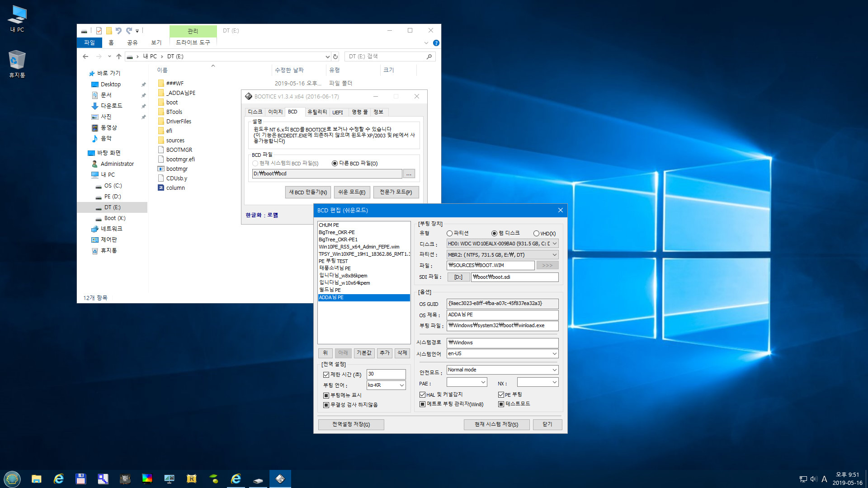Switch to BOOTICE 유틸리티 tab
Viewport: 868px width, 488px height.
pos(317,112)
